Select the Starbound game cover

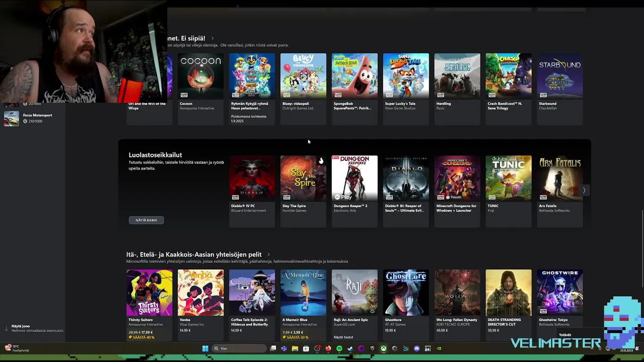coord(559,76)
